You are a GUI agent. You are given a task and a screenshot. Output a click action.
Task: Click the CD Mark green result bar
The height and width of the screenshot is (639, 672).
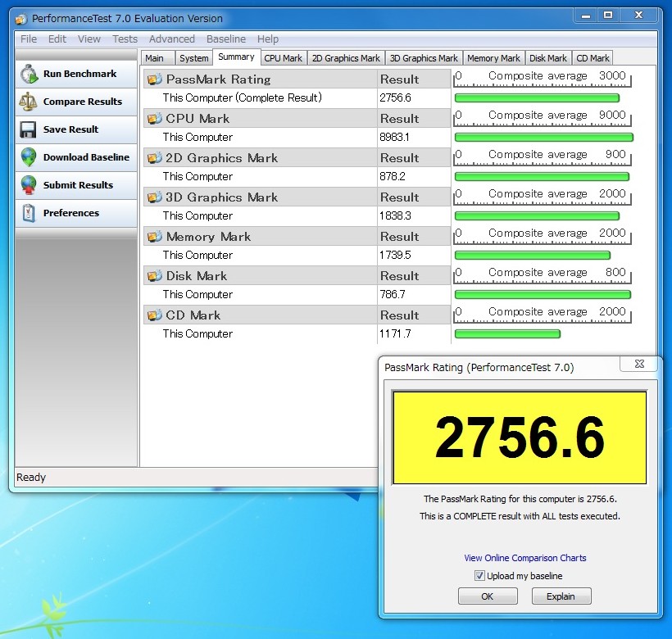(507, 333)
